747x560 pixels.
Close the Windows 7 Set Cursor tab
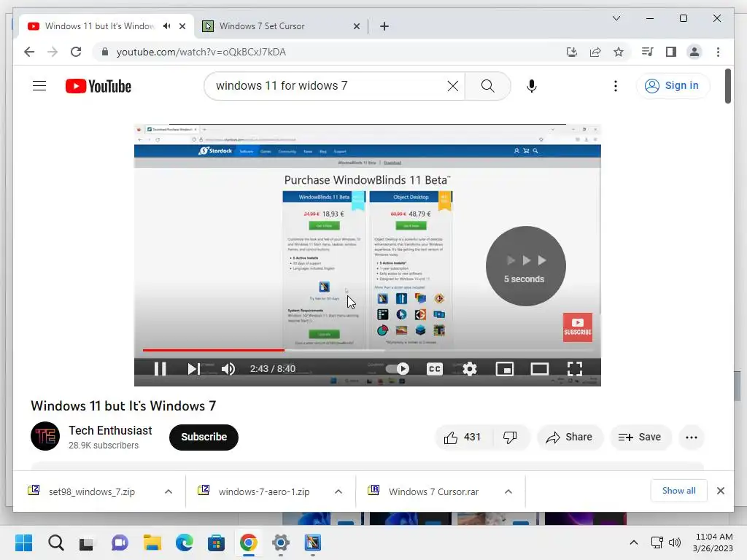[356, 26]
